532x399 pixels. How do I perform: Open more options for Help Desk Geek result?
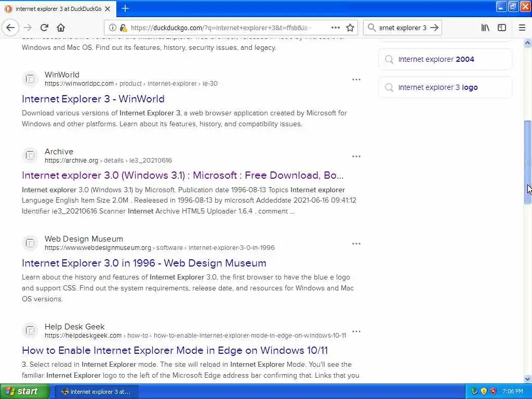pos(356,331)
